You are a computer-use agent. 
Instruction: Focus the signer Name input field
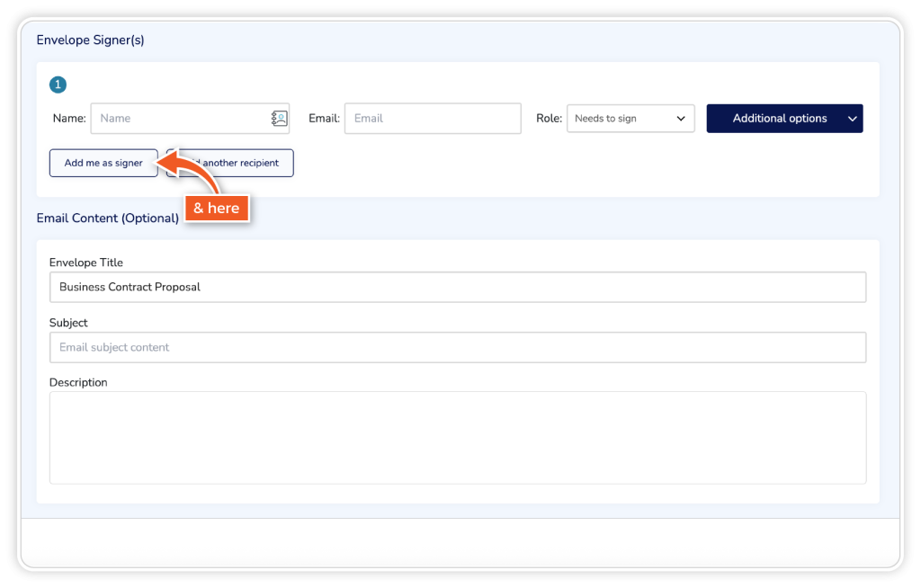(180, 119)
